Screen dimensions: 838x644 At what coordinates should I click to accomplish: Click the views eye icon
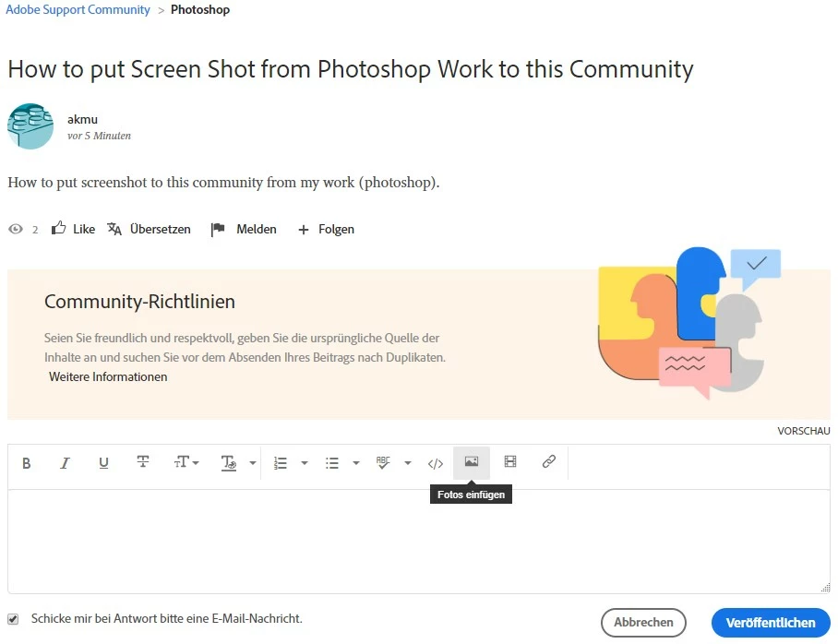pos(16,229)
